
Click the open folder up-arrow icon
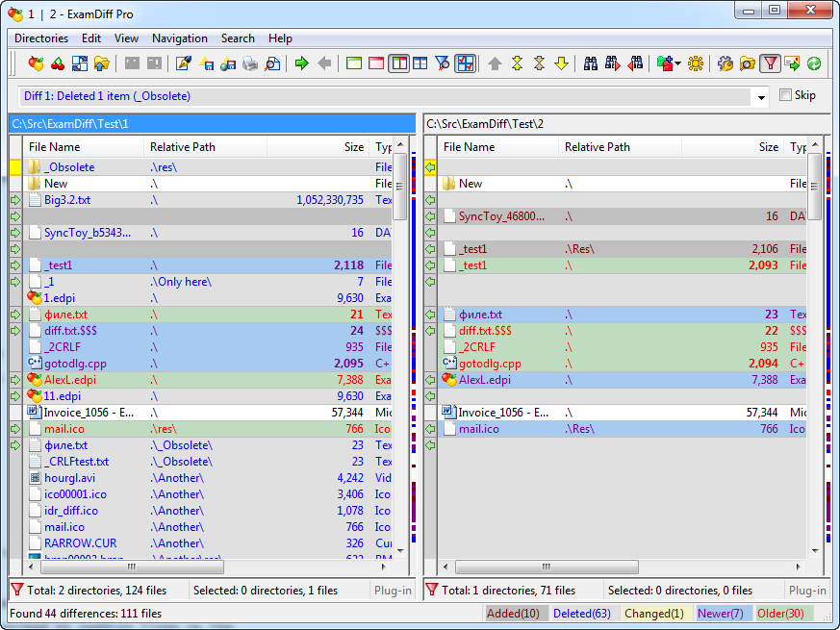[101, 63]
